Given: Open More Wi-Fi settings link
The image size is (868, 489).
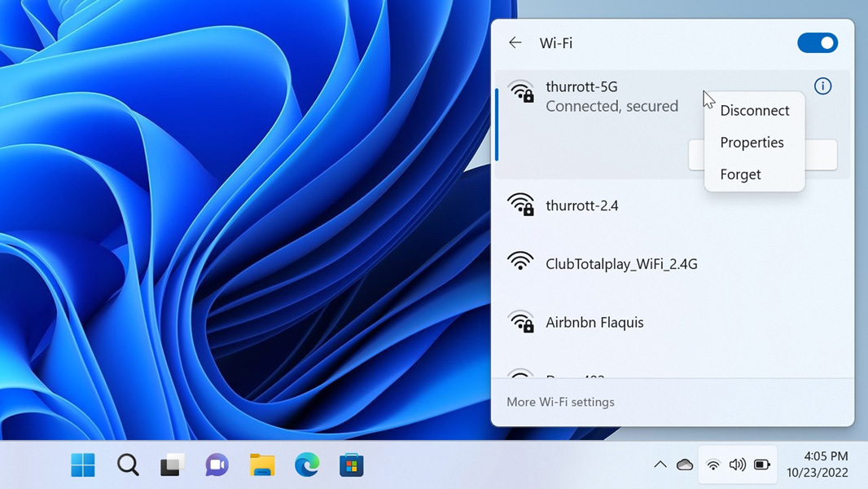Looking at the screenshot, I should pos(560,402).
